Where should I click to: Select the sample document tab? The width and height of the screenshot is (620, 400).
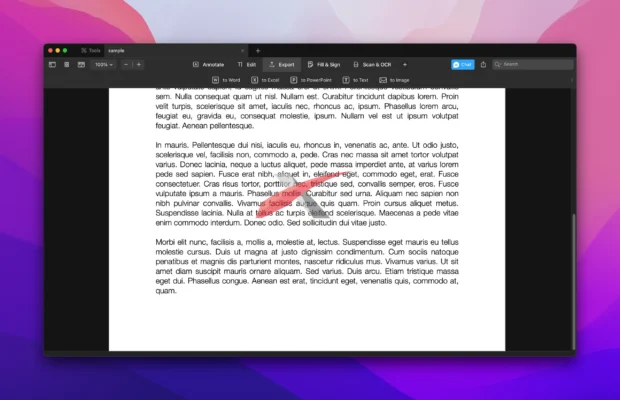[x=176, y=51]
